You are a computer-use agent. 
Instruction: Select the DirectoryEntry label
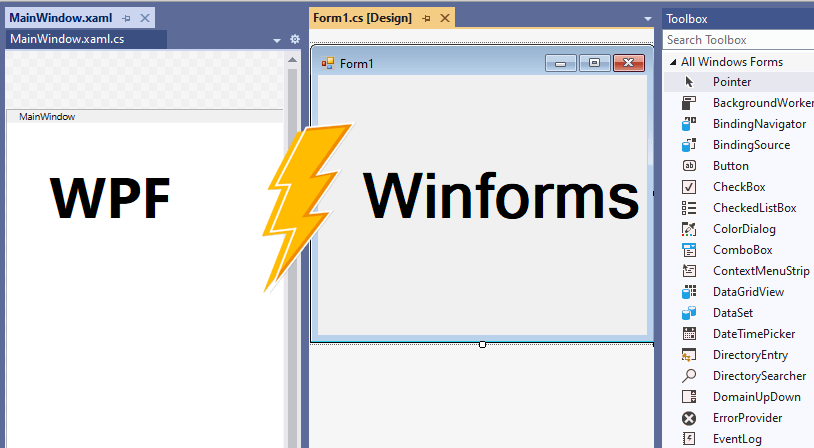750,355
